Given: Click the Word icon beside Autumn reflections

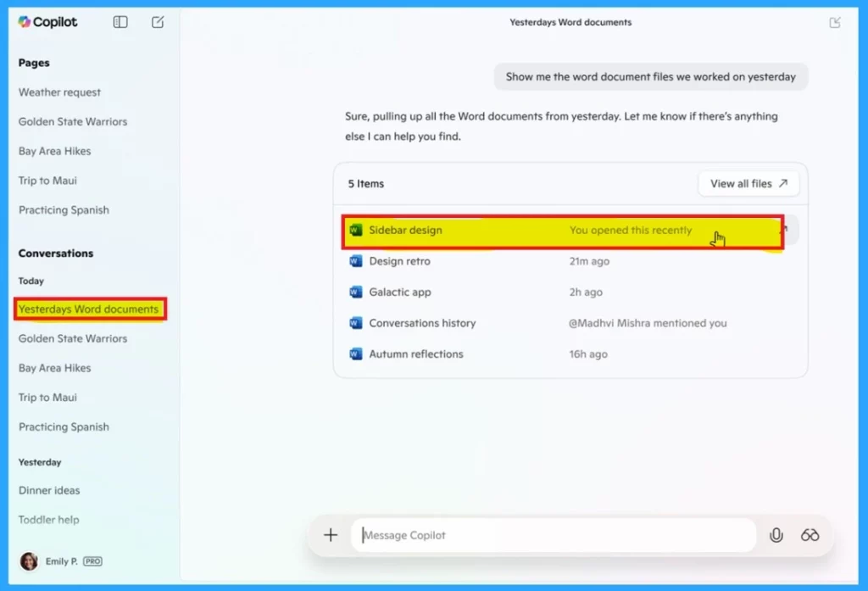Looking at the screenshot, I should pyautogui.click(x=356, y=354).
